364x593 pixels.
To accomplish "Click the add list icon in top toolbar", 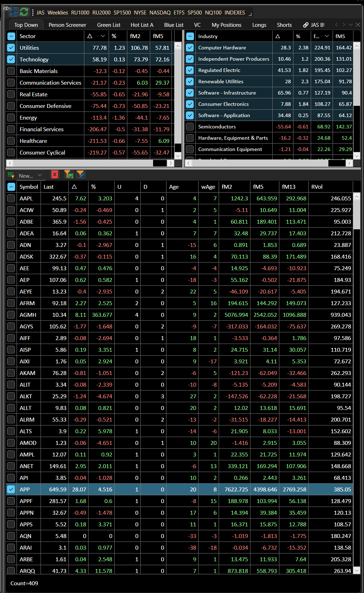I will click(x=13, y=12).
